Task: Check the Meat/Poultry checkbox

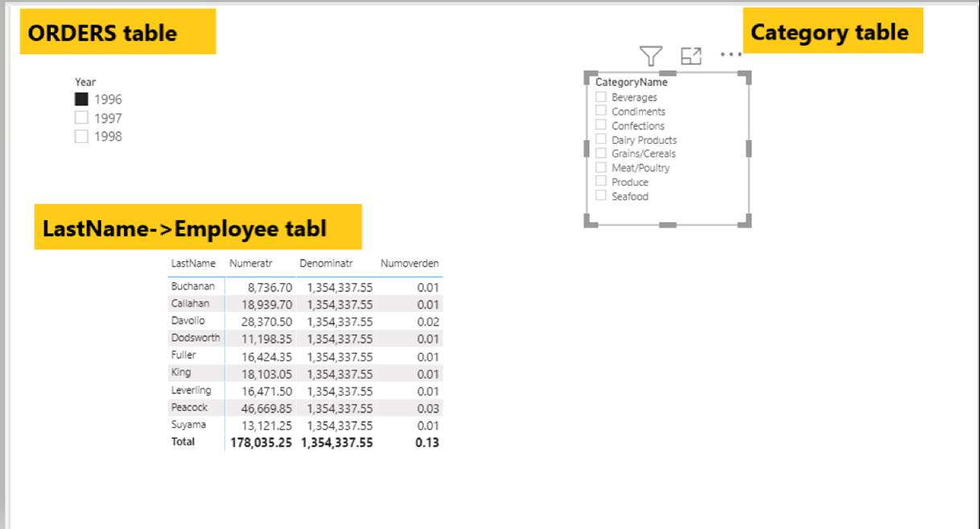Action: (x=601, y=167)
